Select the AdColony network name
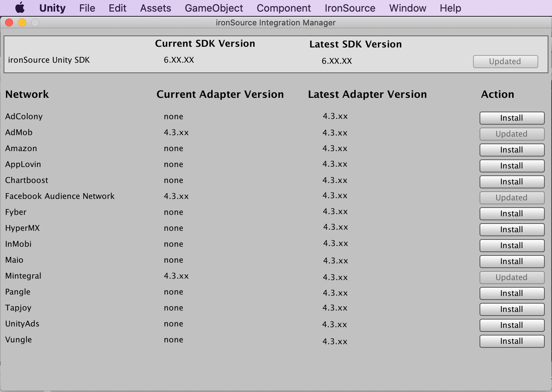This screenshot has width=552, height=392. (24, 117)
